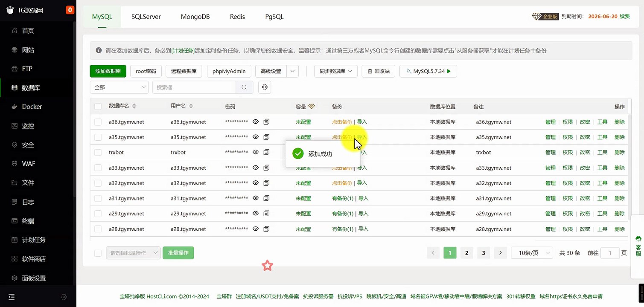644x307 pixels.
Task: Open 请选择批量操作 dropdown
Action: [x=133, y=253]
